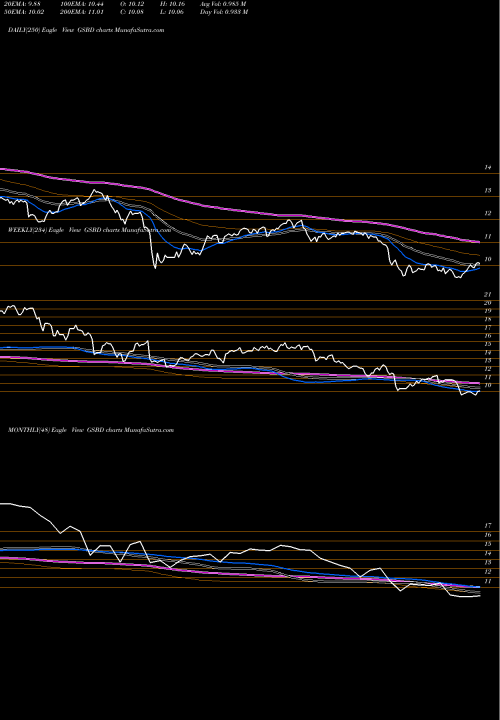Click the 16 price label on monthly chart
The image size is (500, 720).
[488, 535]
